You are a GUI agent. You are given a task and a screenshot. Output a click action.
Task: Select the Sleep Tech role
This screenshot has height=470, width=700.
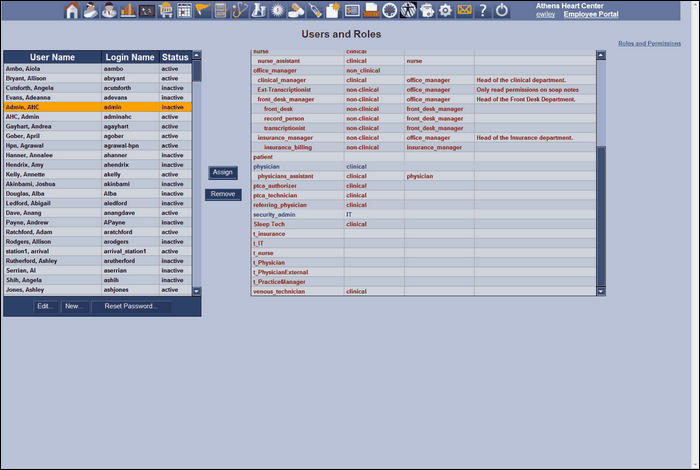click(x=423, y=224)
